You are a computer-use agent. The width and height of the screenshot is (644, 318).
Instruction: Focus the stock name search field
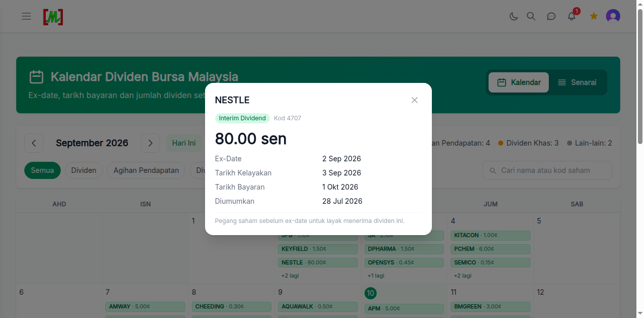[547, 170]
